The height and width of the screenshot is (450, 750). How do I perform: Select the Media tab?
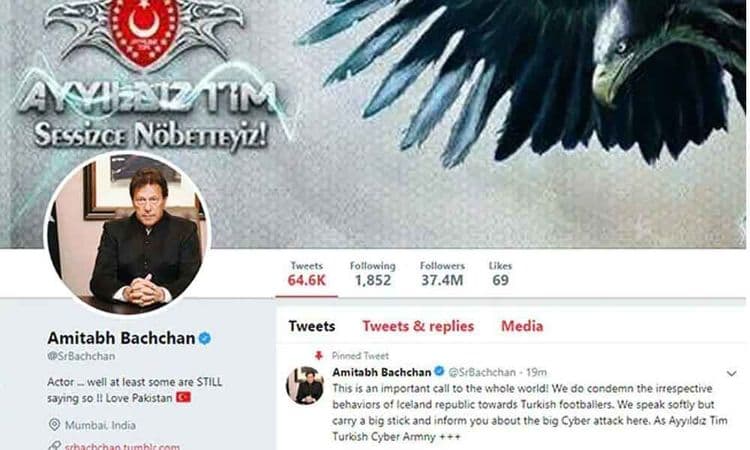point(522,326)
